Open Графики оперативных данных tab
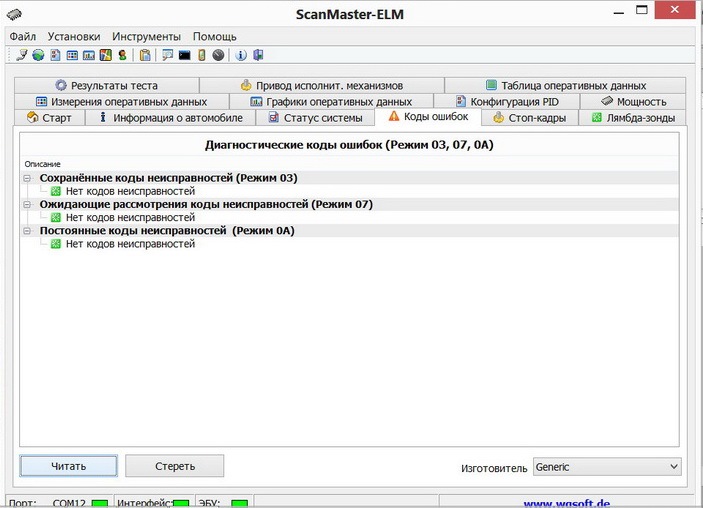703x508 pixels. click(331, 102)
